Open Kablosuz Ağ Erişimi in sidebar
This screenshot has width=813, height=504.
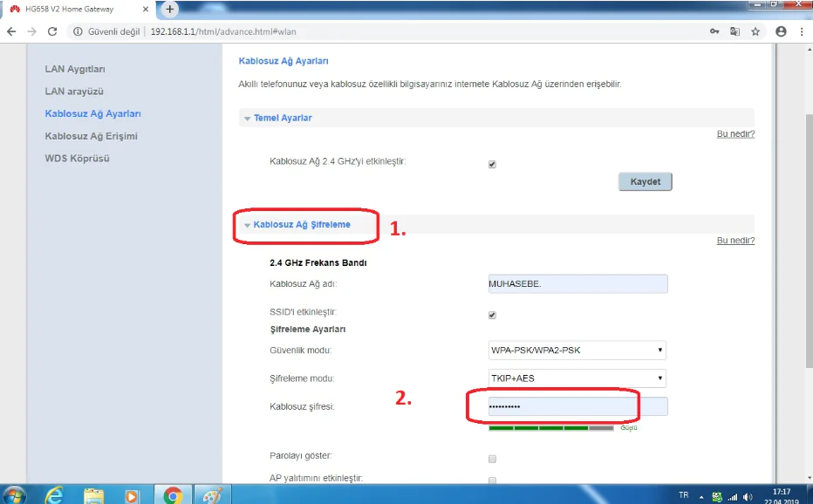click(92, 136)
